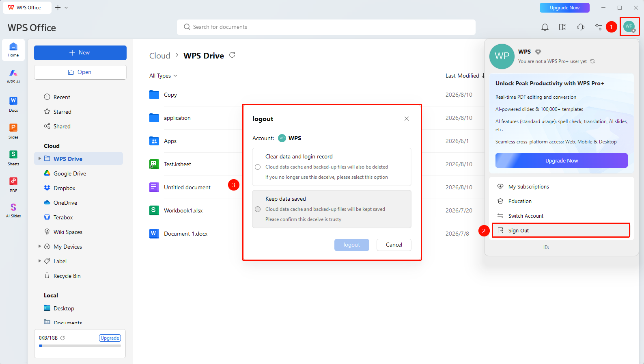Expand the WPS Drive tree node
Viewport: 644px width, 364px height.
[39, 158]
